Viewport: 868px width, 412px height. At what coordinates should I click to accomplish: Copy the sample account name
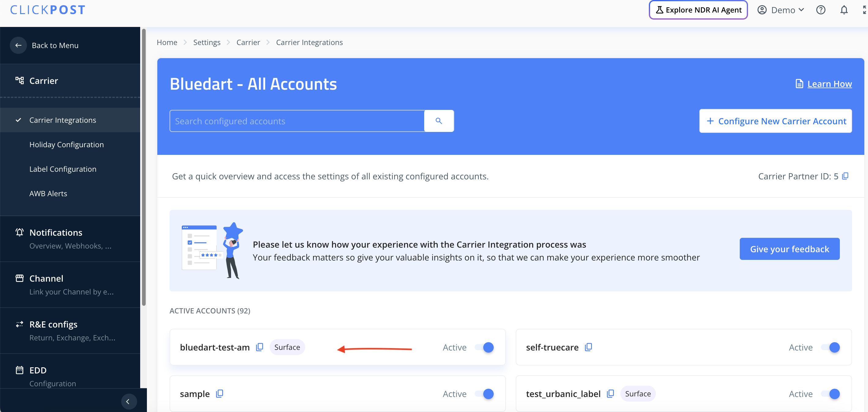[x=219, y=393]
